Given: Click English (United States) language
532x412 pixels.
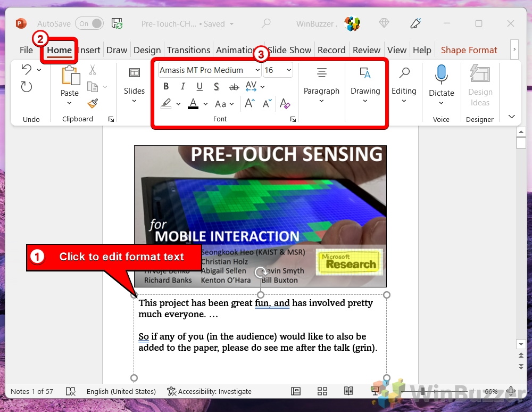Looking at the screenshot, I should [121, 391].
